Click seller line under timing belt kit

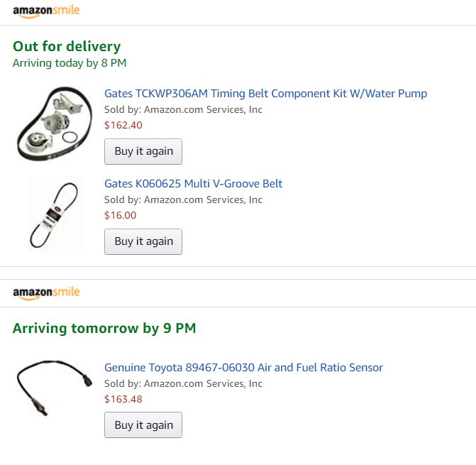(x=183, y=109)
